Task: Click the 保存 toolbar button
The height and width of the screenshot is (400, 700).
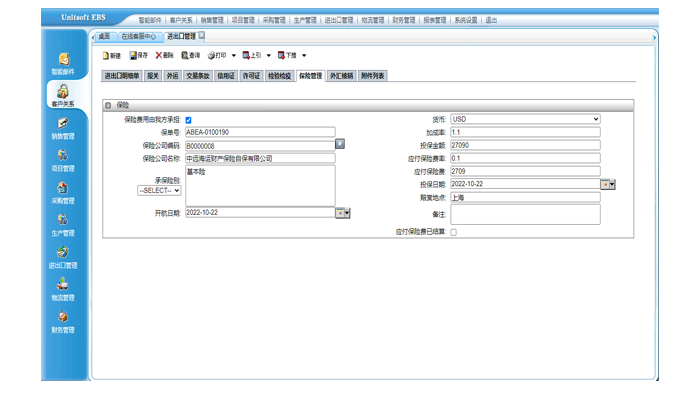Action: [139, 56]
